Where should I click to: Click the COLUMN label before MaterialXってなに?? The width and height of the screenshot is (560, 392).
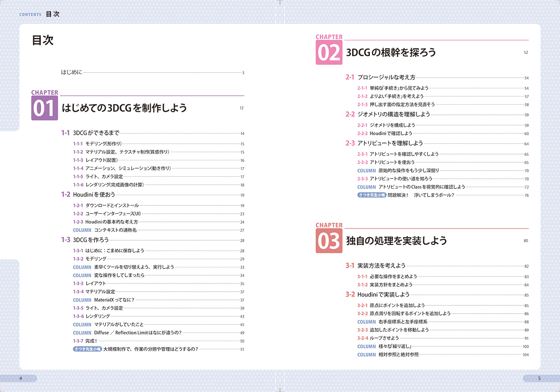(82, 300)
